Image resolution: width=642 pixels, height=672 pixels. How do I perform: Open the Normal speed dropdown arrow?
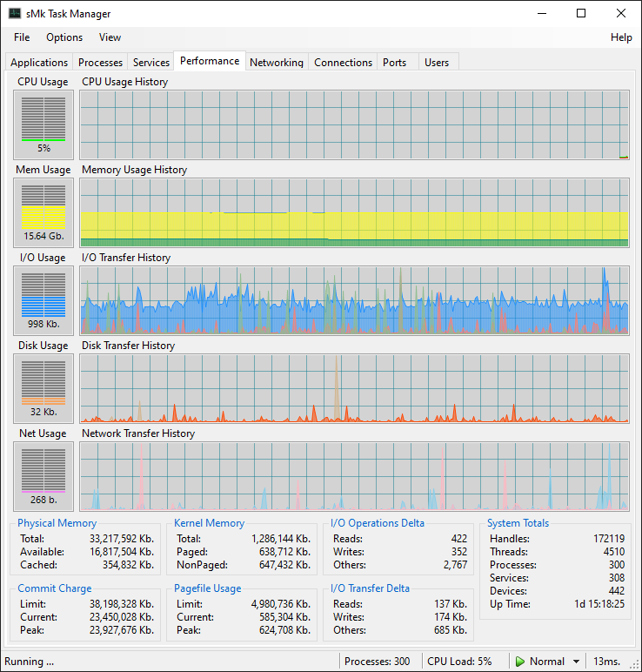[x=577, y=662]
